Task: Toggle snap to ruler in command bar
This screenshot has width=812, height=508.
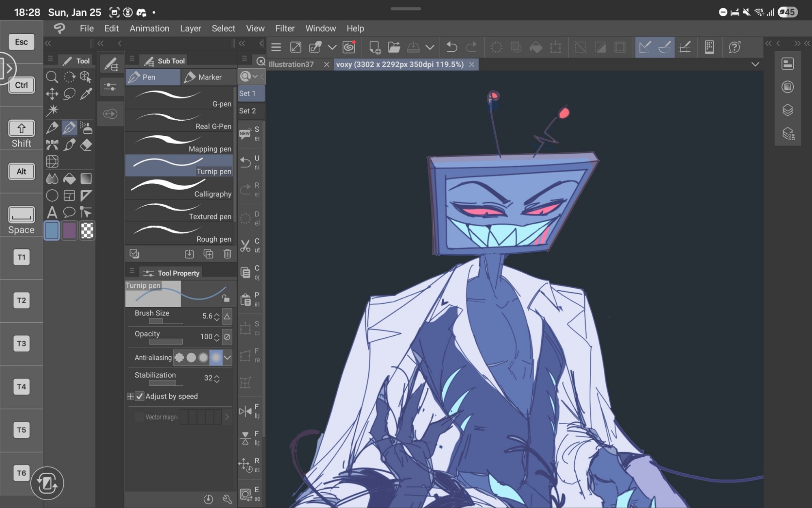Action: click(x=645, y=48)
